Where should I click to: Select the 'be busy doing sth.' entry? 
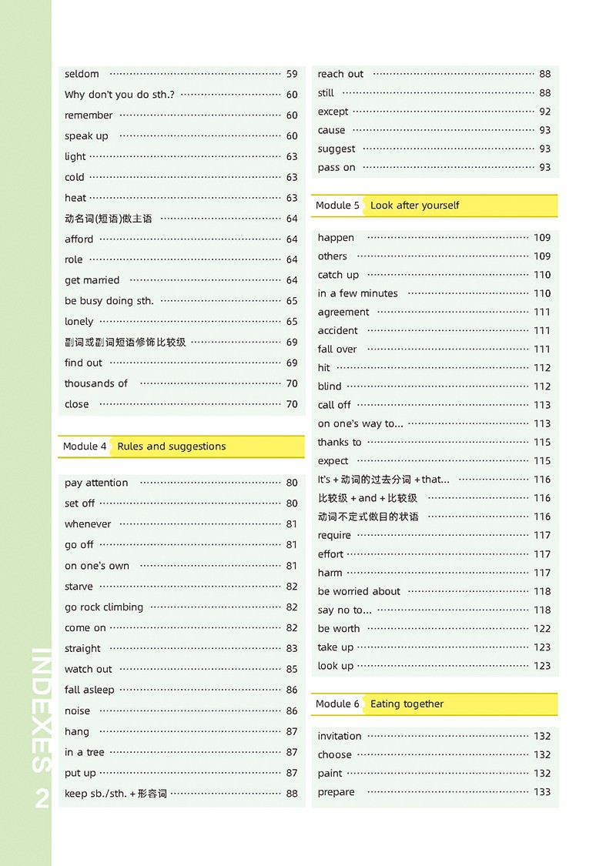tap(109, 301)
